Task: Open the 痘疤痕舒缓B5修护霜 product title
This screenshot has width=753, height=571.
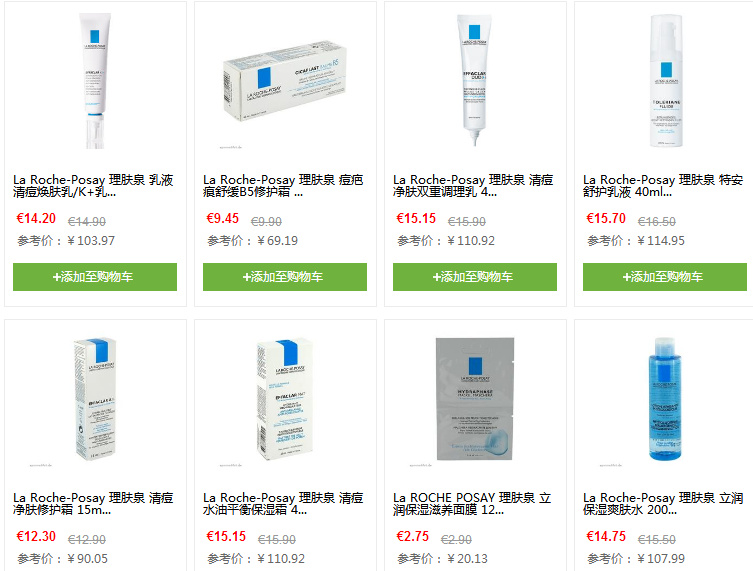Action: coord(283,186)
